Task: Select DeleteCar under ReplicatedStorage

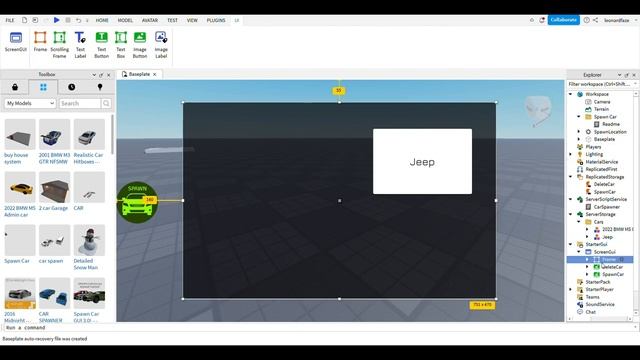Action: 604,184
